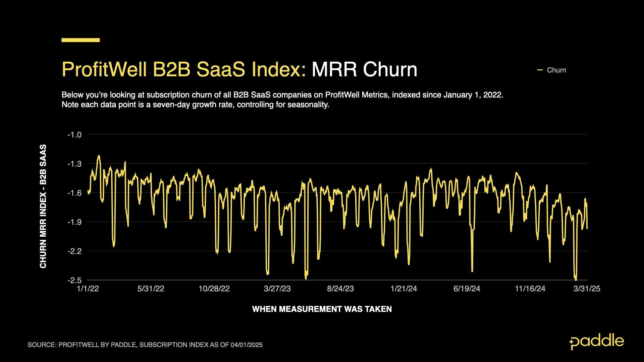
Task: Click the 3/31/25 date label
Action: [x=587, y=289]
